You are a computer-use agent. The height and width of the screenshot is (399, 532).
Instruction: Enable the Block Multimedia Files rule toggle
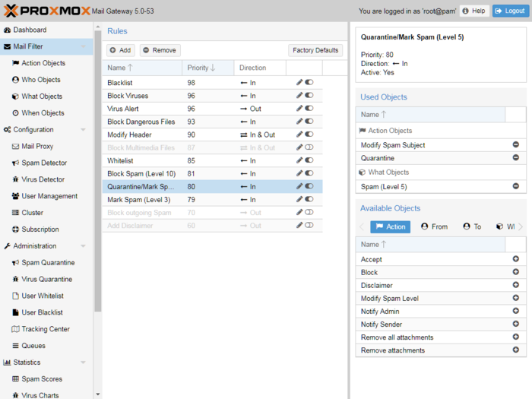(x=309, y=147)
